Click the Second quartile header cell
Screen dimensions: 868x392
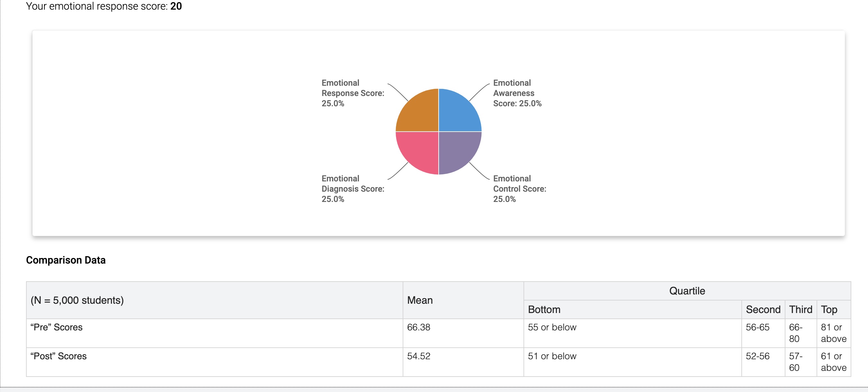tap(763, 309)
